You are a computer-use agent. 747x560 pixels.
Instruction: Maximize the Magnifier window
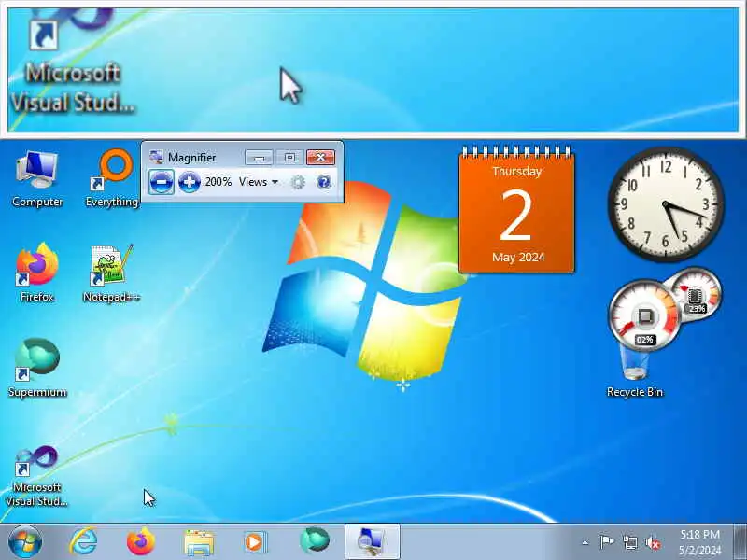pos(289,157)
